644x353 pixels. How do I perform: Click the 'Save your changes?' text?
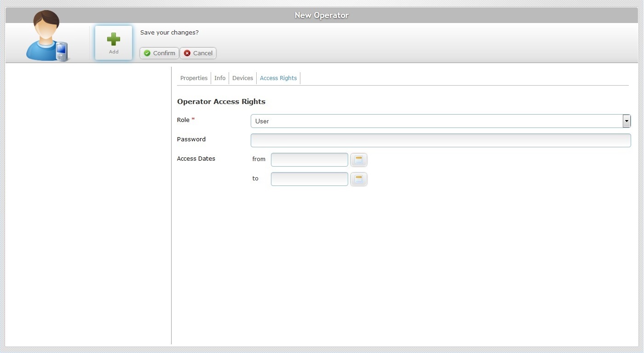169,33
